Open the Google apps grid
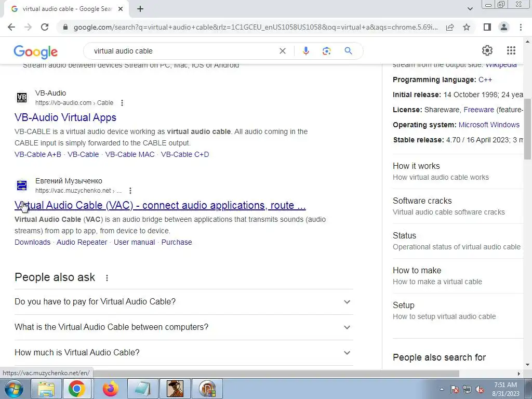This screenshot has height=399, width=532. point(511,50)
